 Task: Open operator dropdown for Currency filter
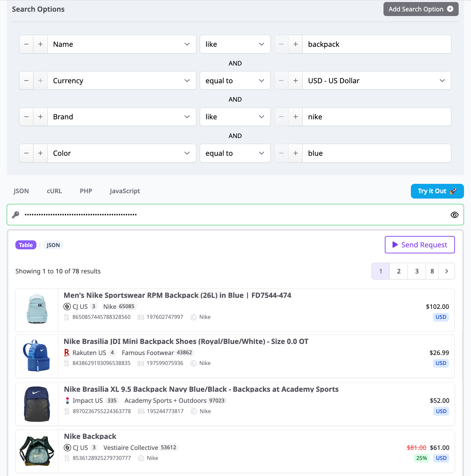(235, 81)
